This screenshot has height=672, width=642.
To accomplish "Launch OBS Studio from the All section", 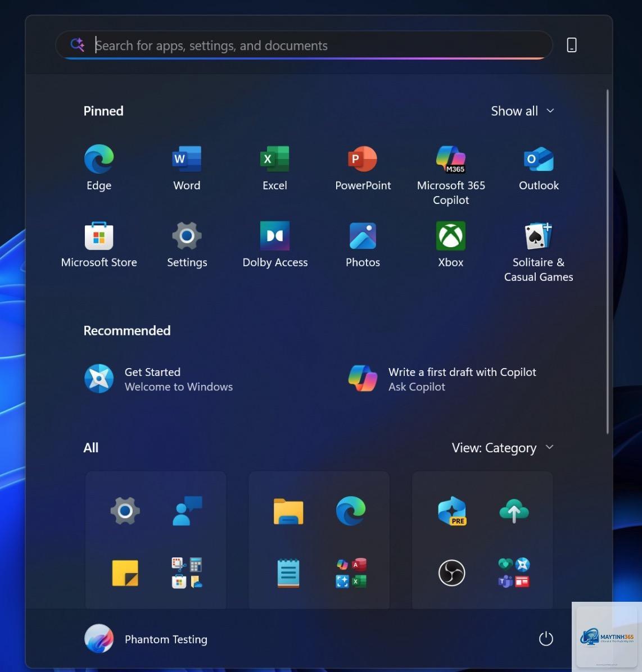I will click(452, 573).
